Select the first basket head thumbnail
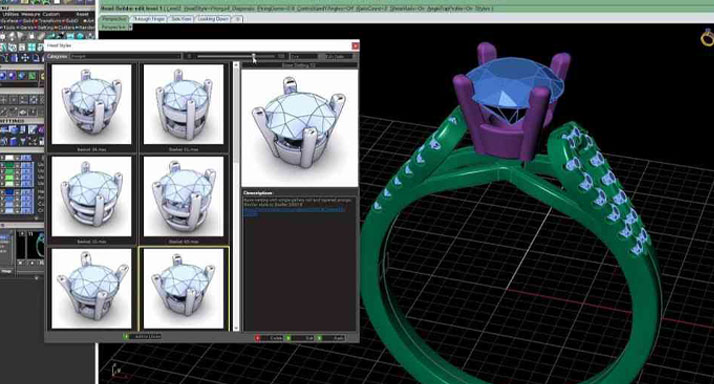The width and height of the screenshot is (714, 384). pyautogui.click(x=92, y=104)
